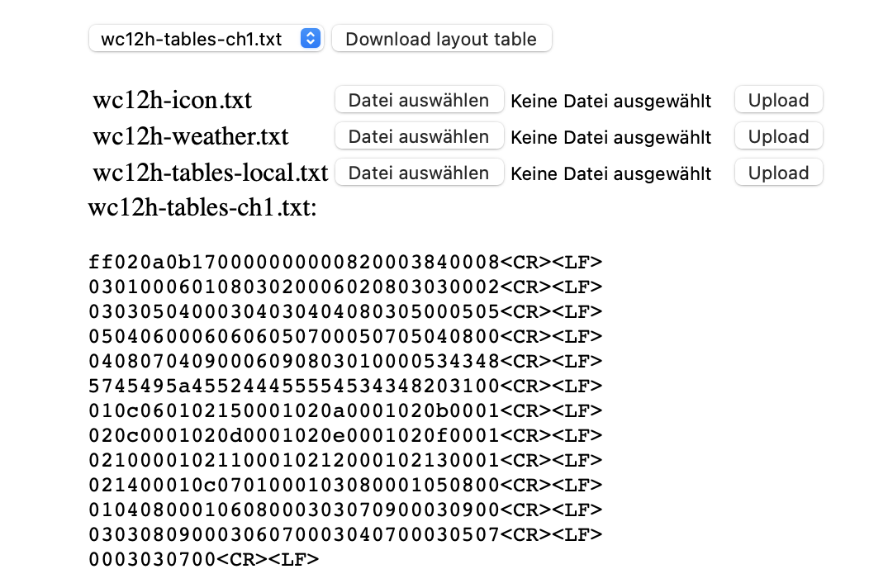The width and height of the screenshot is (869, 588).
Task: Choose a file for wc12h-tables-local.txt
Action: point(419,173)
